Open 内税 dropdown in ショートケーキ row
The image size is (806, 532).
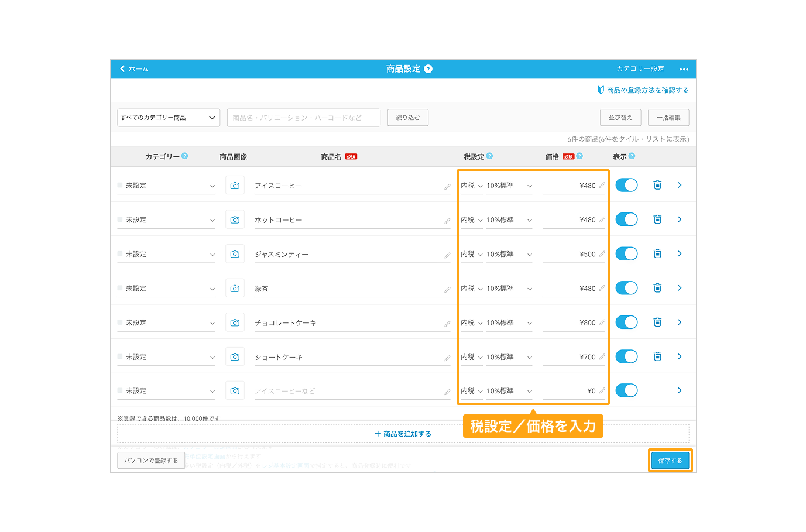(472, 357)
